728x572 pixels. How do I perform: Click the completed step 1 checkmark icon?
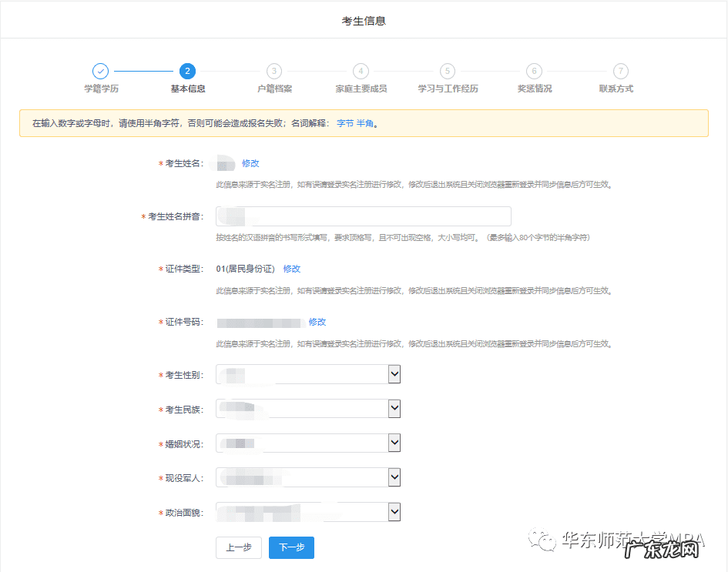tap(101, 71)
